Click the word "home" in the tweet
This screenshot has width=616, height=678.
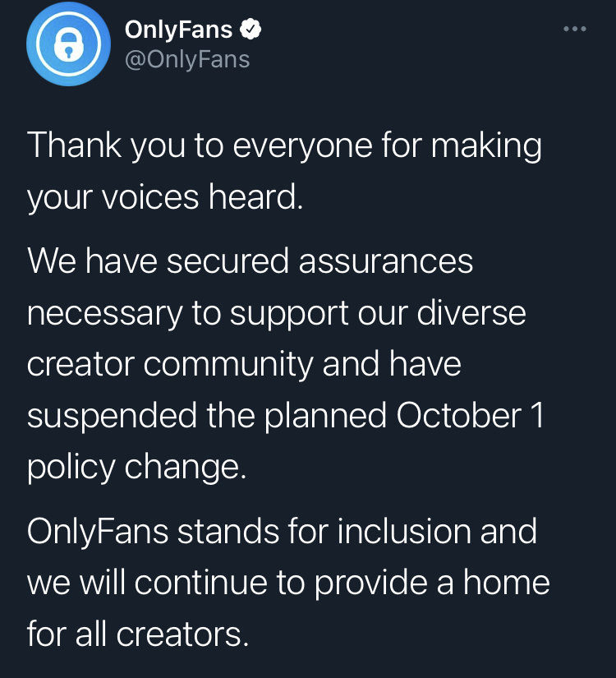(504, 582)
